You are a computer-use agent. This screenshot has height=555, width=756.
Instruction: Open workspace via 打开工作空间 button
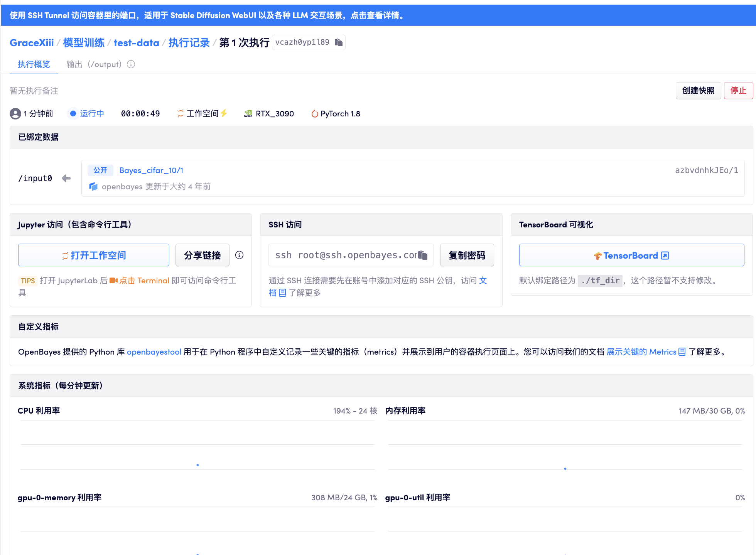(94, 255)
